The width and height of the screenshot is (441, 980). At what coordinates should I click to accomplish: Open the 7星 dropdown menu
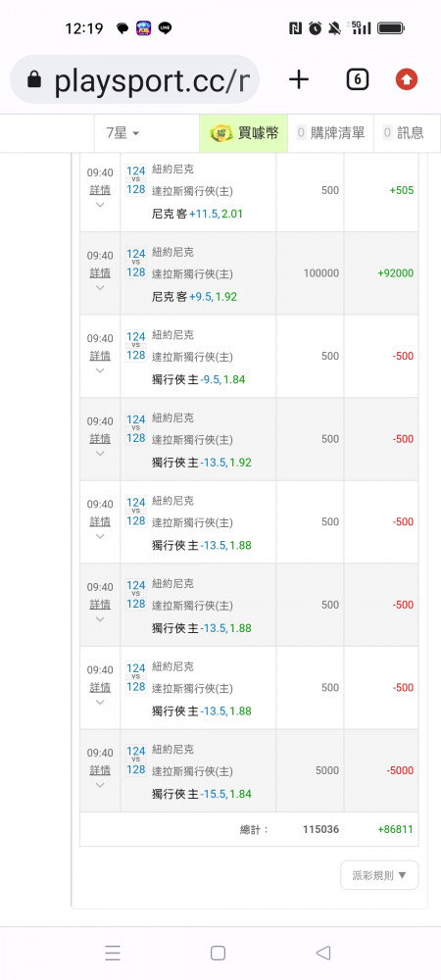[x=122, y=133]
